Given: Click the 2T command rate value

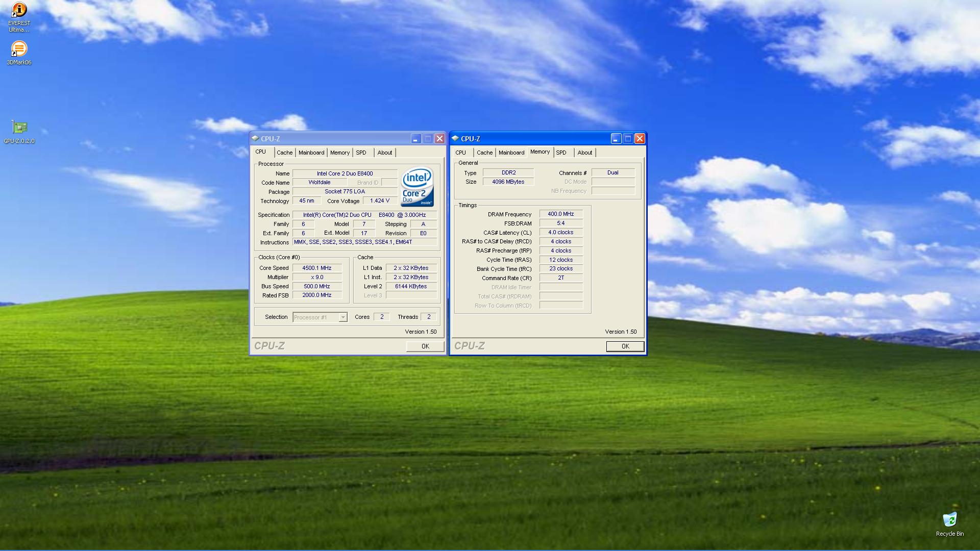Looking at the screenshot, I should 561,278.
